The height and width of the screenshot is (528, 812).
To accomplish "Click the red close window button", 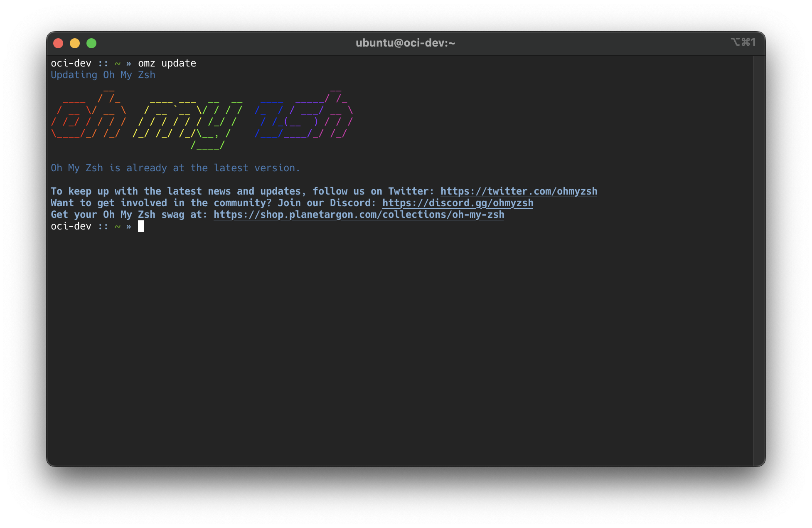I will [x=58, y=43].
